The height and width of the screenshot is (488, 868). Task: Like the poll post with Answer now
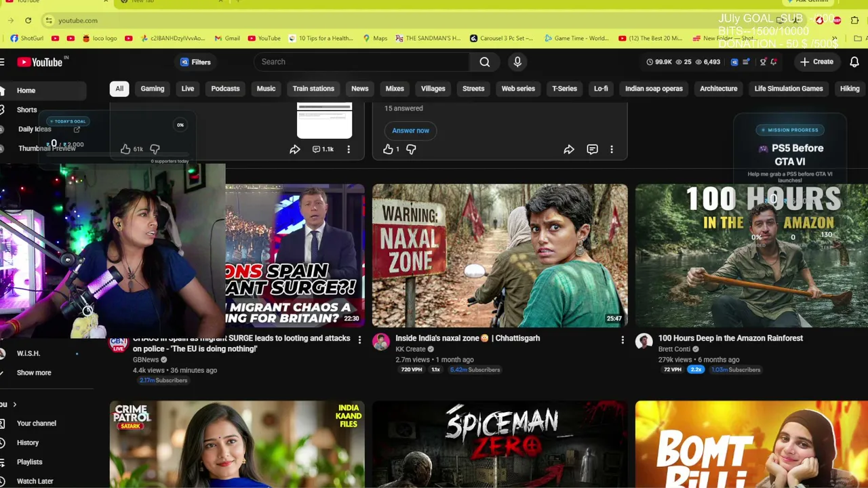click(388, 149)
